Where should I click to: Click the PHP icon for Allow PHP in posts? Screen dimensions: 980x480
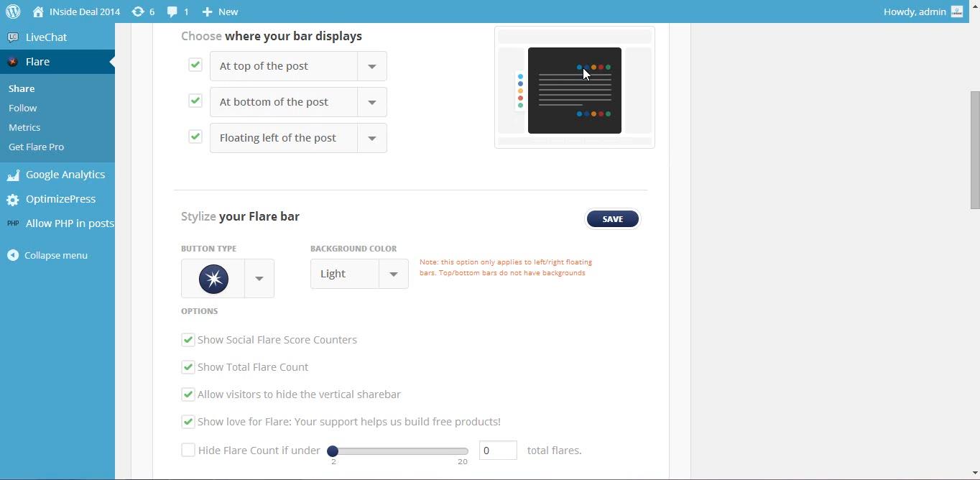tap(13, 223)
